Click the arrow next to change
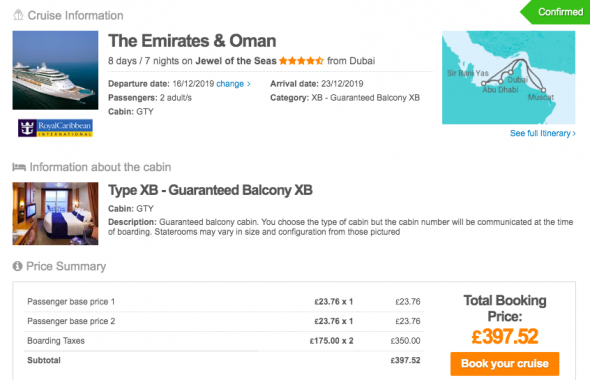This screenshot has height=380, width=590. click(x=249, y=84)
